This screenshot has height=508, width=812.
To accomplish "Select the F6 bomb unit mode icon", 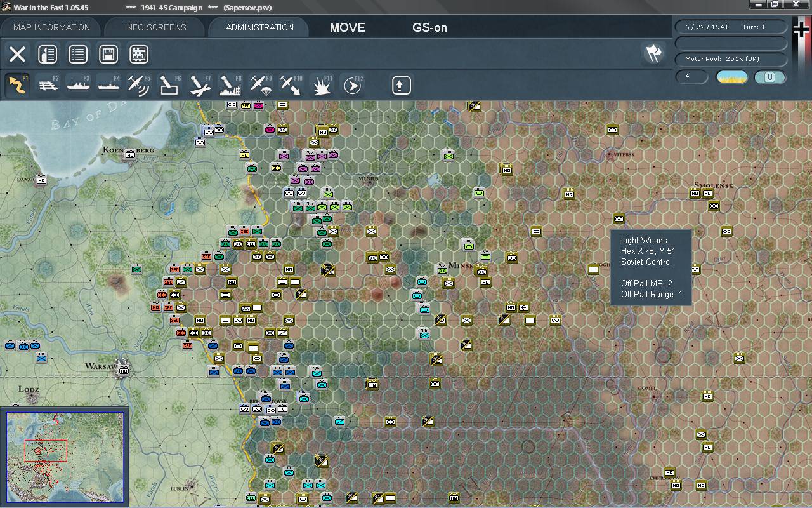I will point(169,85).
